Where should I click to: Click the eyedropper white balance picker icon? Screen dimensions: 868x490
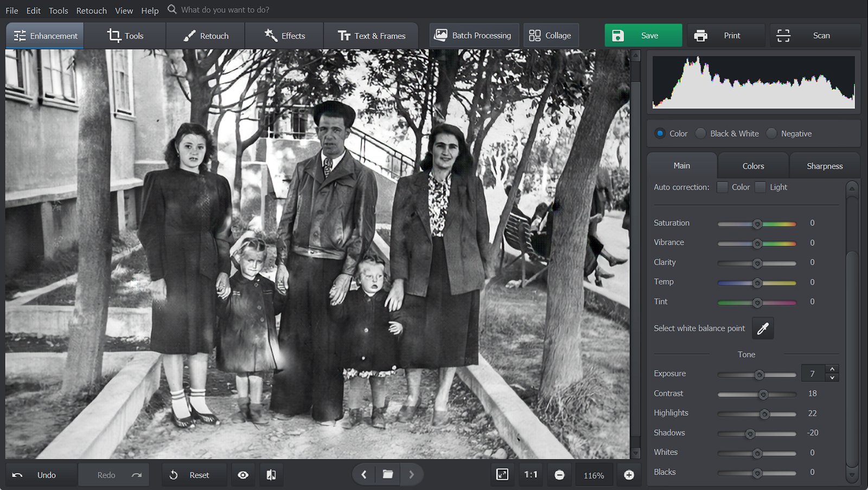coord(763,328)
